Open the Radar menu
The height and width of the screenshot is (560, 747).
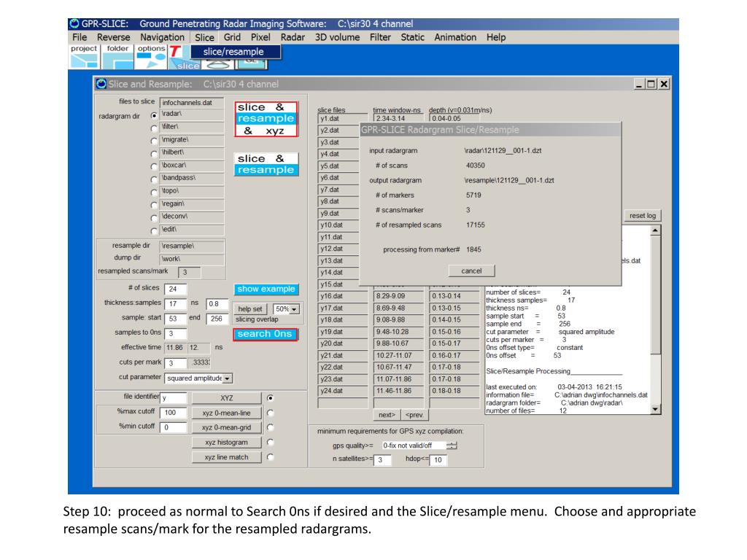(293, 37)
